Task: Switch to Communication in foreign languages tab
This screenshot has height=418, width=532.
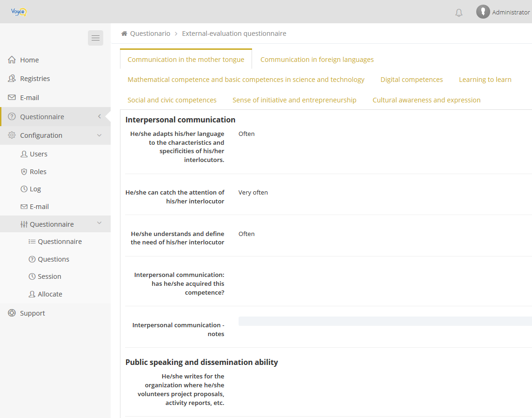Action: (x=317, y=60)
